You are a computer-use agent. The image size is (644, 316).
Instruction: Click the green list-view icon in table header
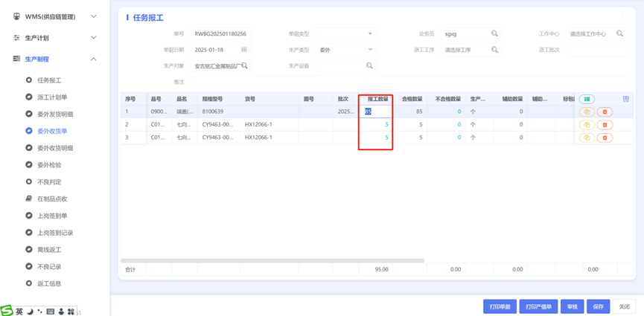point(587,99)
